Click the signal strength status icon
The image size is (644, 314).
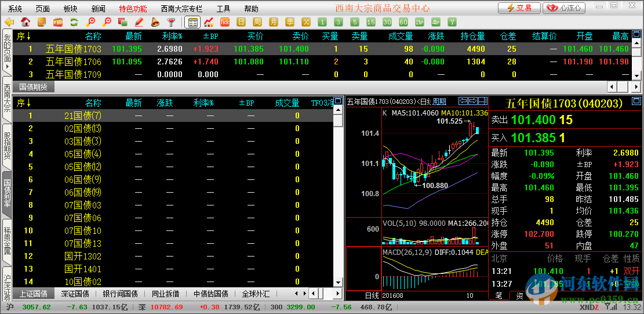click(x=610, y=307)
